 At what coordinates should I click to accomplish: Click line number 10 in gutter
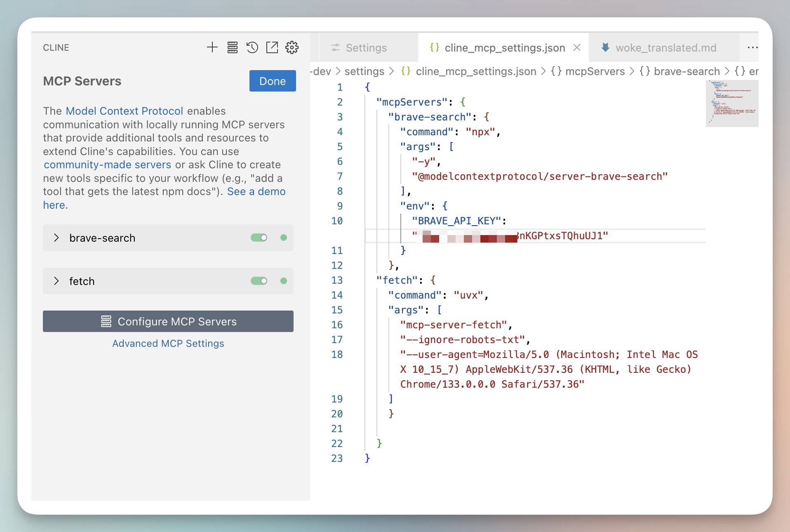pos(337,221)
